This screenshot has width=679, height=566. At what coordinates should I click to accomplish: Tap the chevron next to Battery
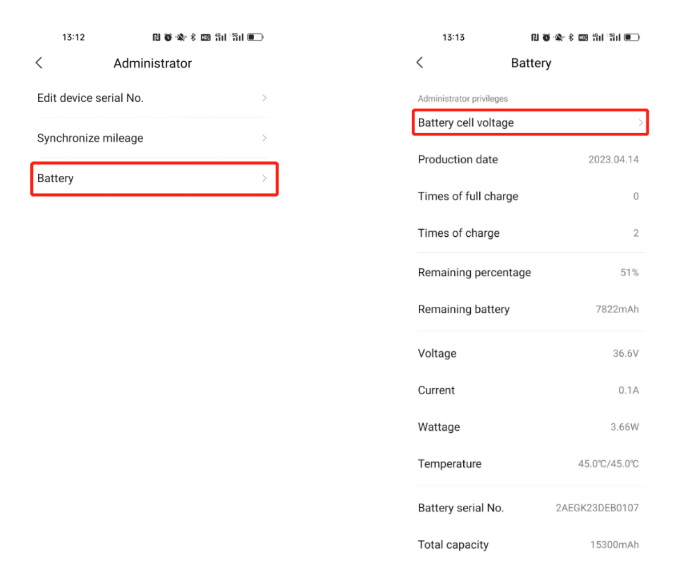click(x=264, y=179)
